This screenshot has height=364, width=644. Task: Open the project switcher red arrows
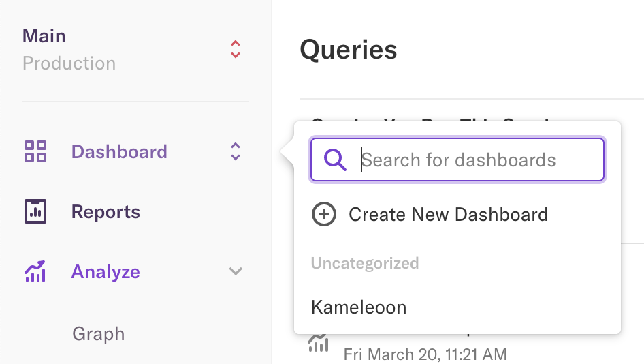coord(236,49)
